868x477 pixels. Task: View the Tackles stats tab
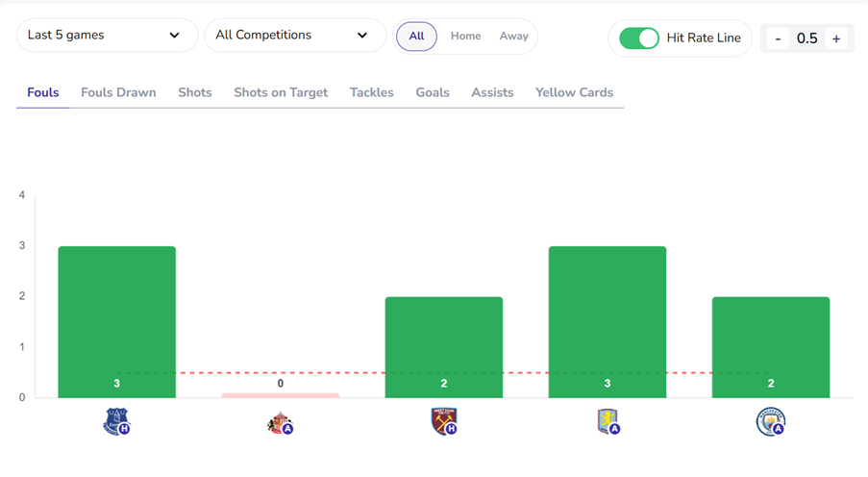pos(371,92)
